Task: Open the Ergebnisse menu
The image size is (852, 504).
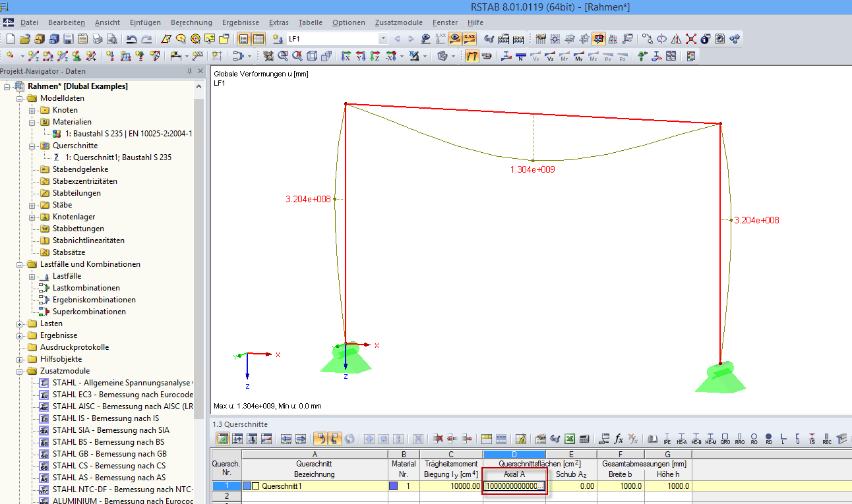Action: 239,22
